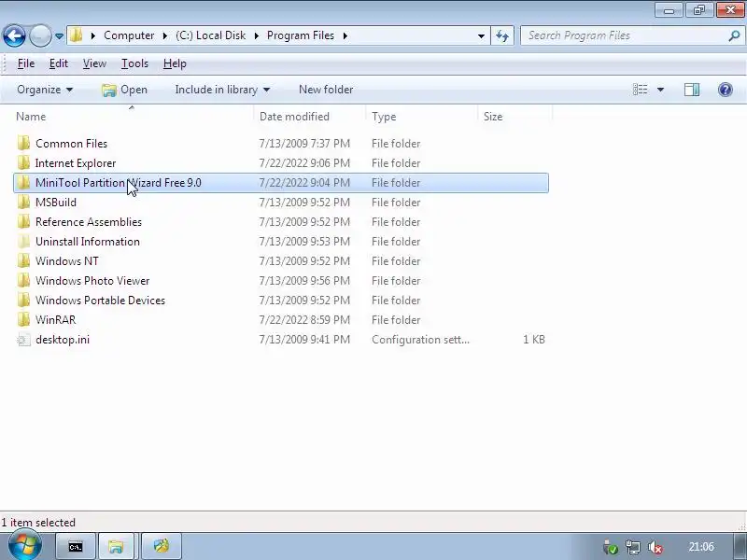Open the recent pages dropdown arrow
The height and width of the screenshot is (560, 747).
tap(59, 36)
